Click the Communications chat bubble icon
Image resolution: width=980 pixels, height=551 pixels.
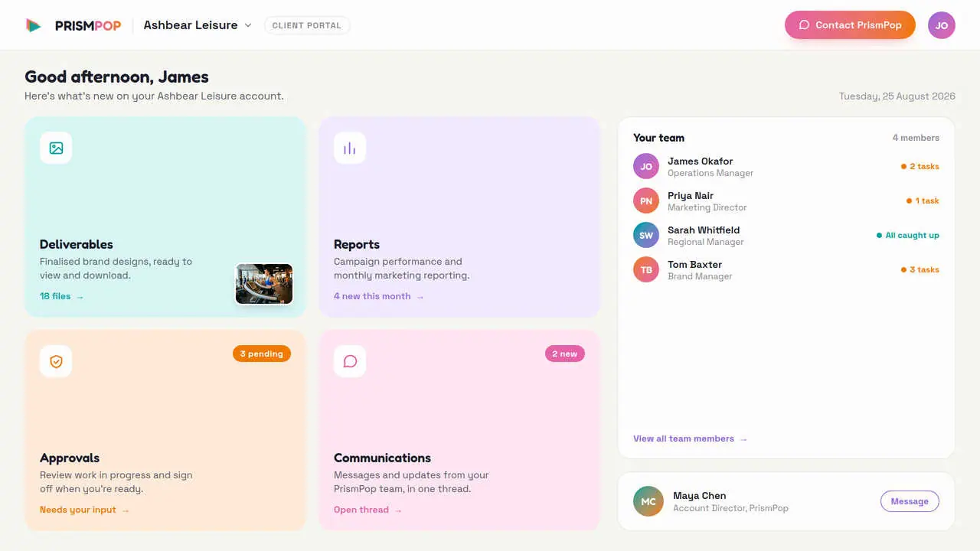350,361
